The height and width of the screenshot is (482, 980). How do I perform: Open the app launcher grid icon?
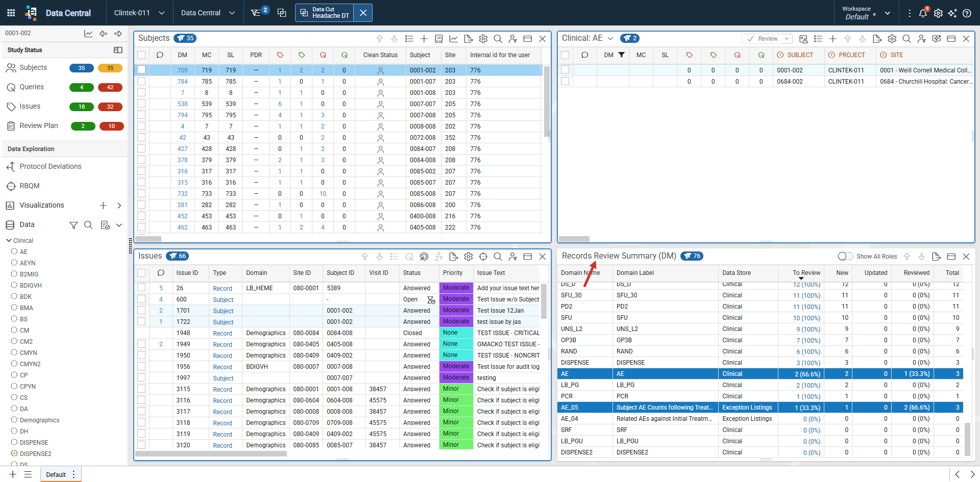11,13
